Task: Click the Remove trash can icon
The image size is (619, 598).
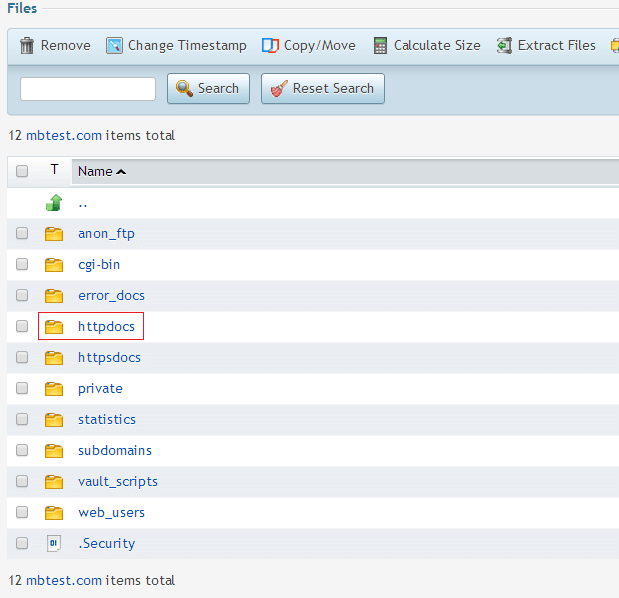Action: (27, 45)
